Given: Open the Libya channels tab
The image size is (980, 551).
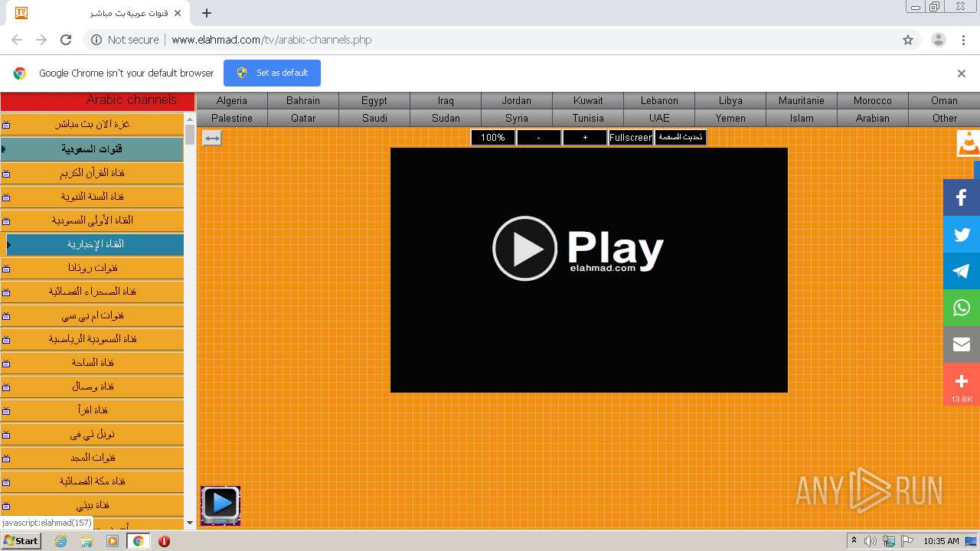Looking at the screenshot, I should [x=730, y=100].
